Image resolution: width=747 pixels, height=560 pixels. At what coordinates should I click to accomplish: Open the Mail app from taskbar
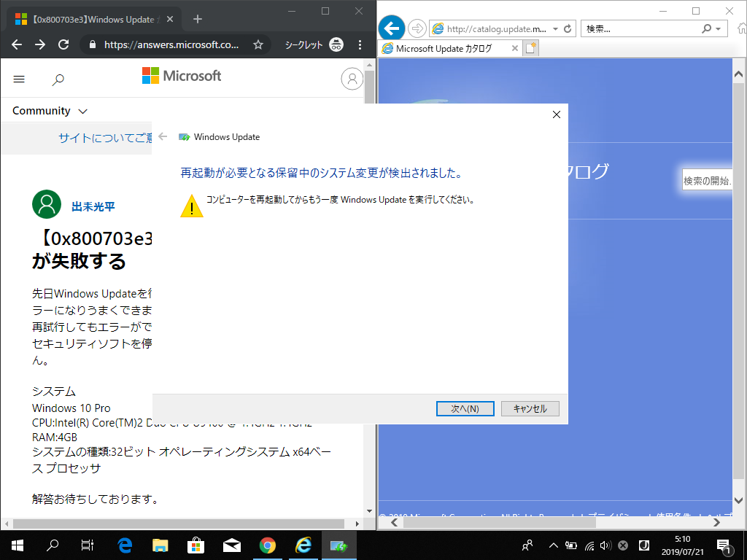click(x=231, y=545)
